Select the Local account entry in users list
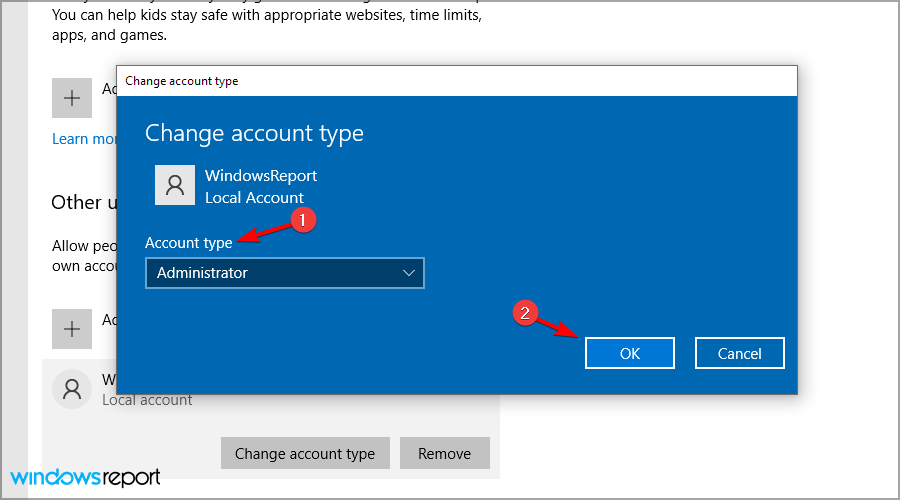The width and height of the screenshot is (900, 500). (147, 400)
